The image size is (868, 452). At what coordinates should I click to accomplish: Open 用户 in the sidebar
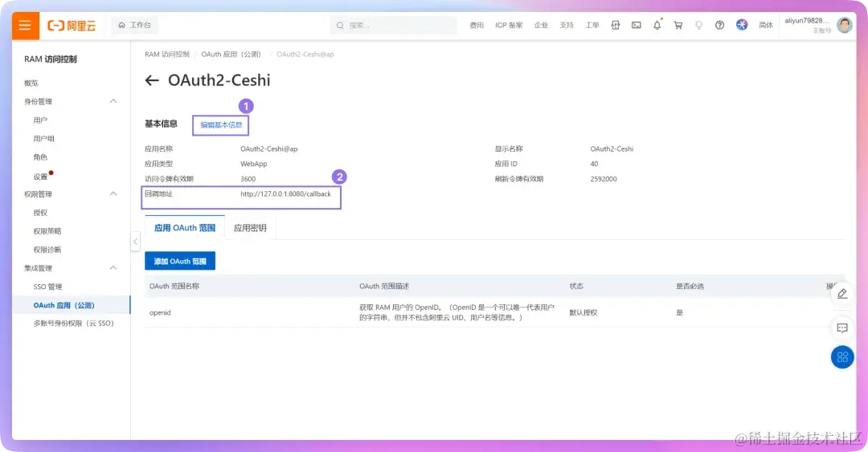pyautogui.click(x=40, y=120)
